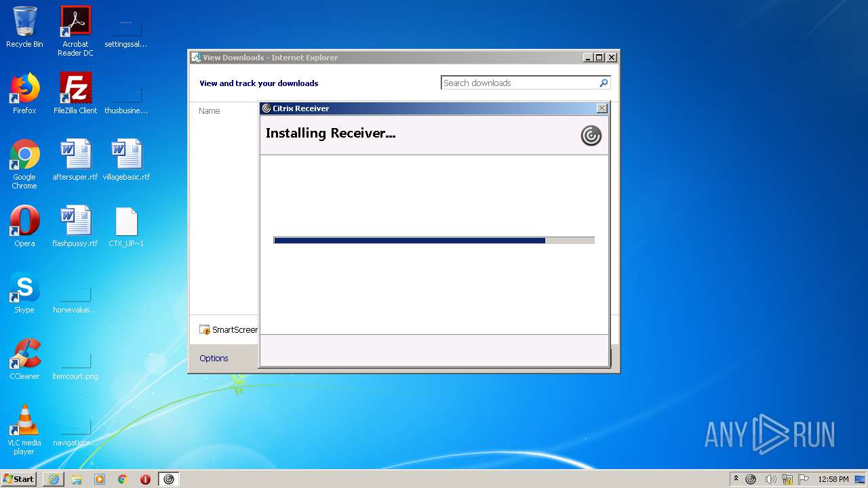The image size is (868, 488).
Task: Launch Skype desktop shortcut
Action: [x=24, y=293]
